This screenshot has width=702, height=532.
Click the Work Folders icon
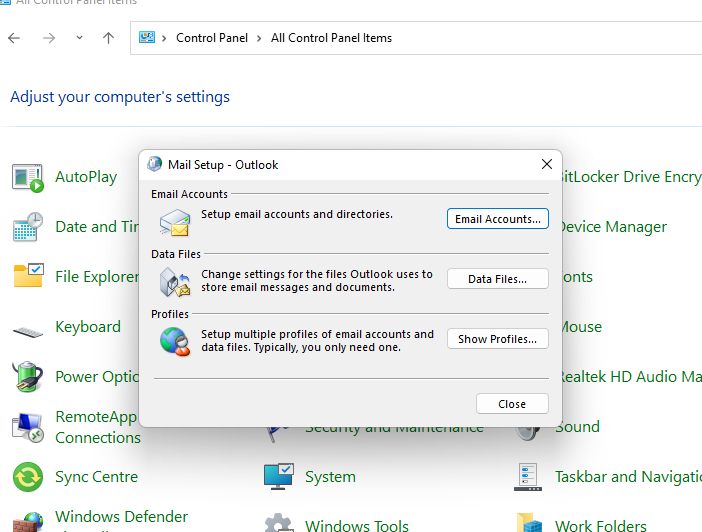click(529, 523)
